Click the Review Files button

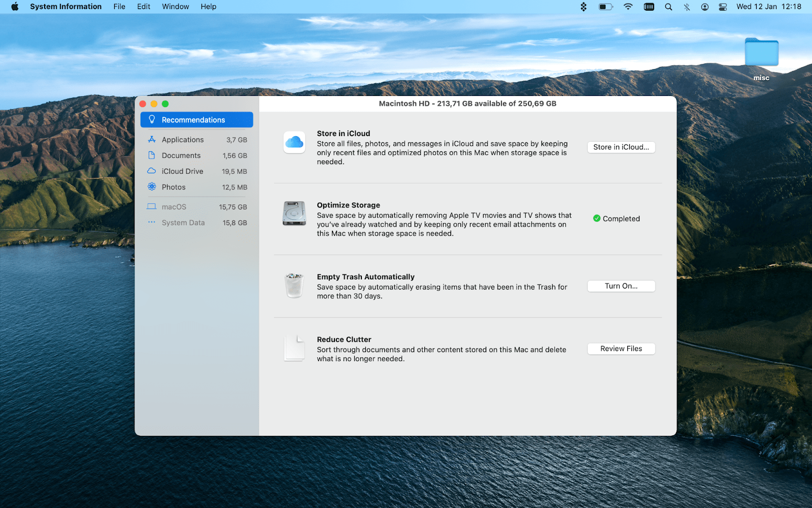(x=621, y=348)
